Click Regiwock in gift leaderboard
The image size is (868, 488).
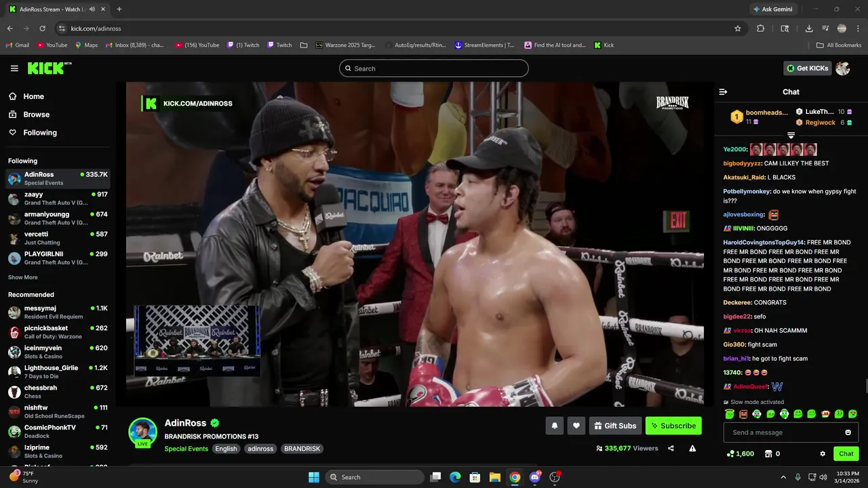(x=821, y=123)
